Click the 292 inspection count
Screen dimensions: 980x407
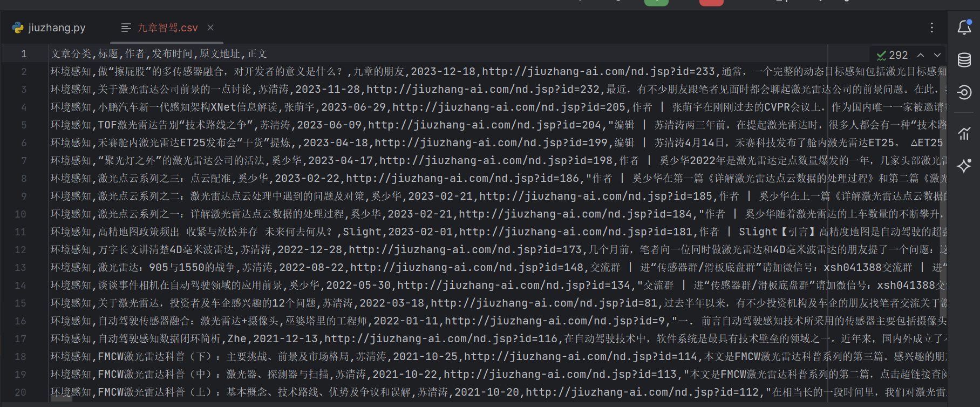[898, 55]
